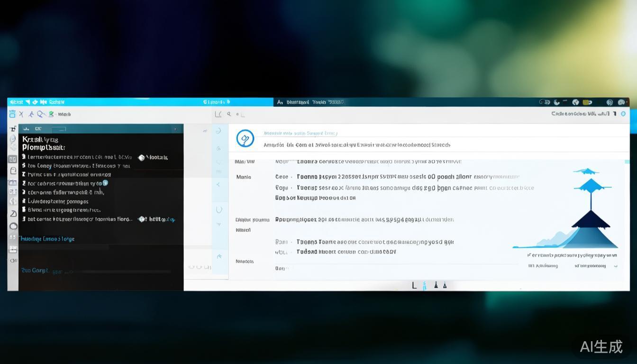Click the globe icon in the title bar
The height and width of the screenshot is (364, 637).
576,102
